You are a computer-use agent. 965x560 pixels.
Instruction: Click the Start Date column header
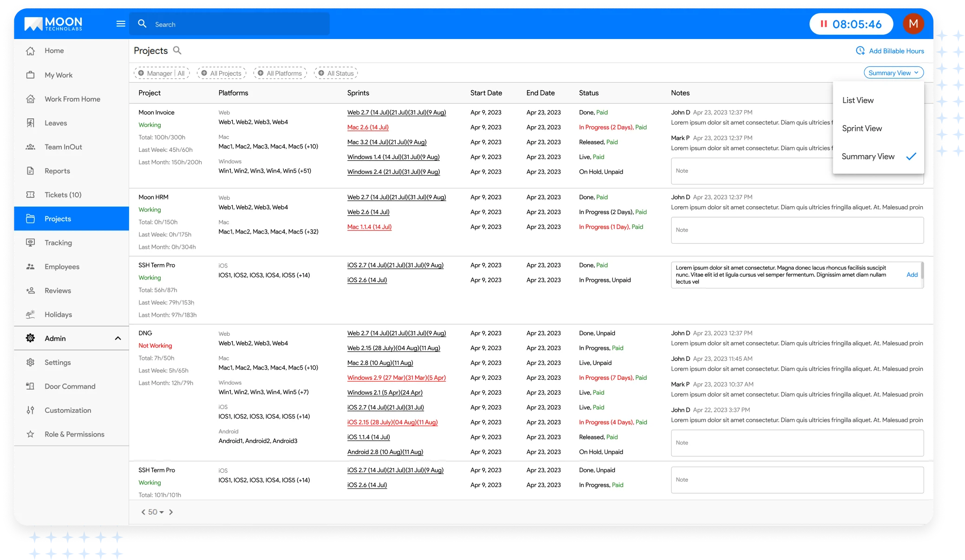coord(486,93)
